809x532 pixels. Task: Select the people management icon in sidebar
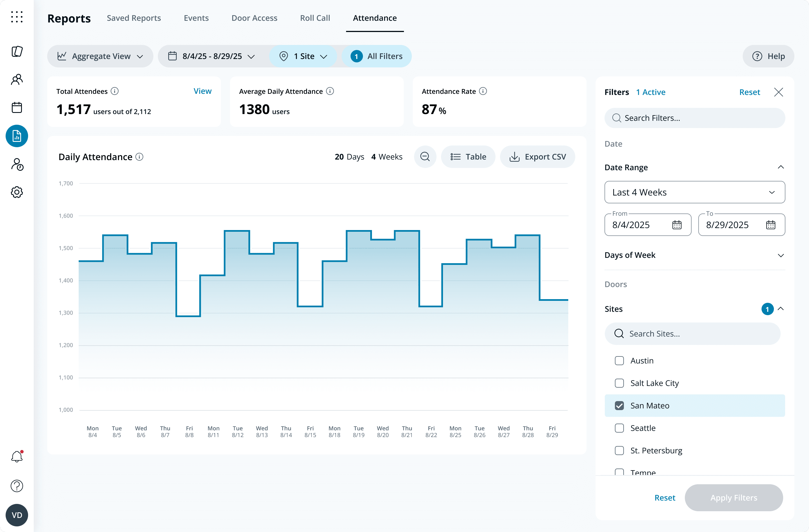point(17,79)
